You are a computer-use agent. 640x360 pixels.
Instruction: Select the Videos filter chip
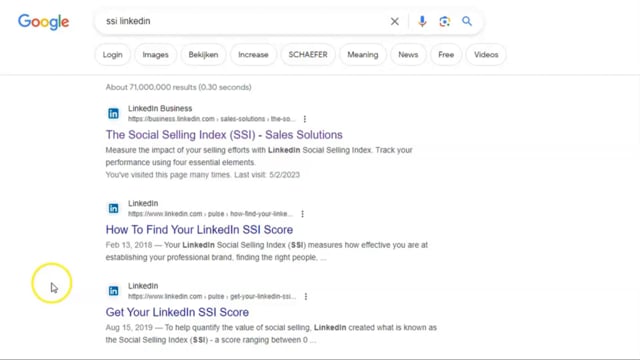pyautogui.click(x=486, y=54)
